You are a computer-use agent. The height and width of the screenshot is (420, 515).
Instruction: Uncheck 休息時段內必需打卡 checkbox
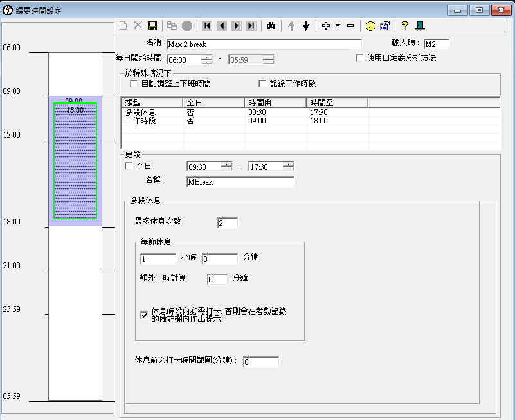click(x=144, y=315)
